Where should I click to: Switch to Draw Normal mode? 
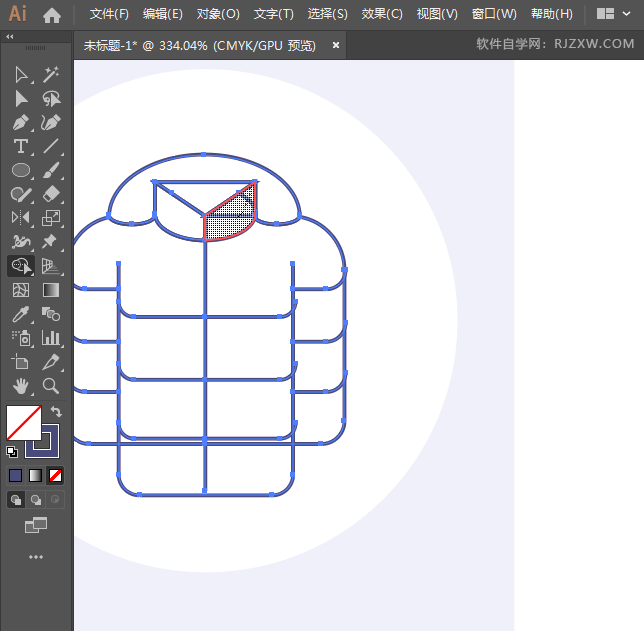coord(16,500)
